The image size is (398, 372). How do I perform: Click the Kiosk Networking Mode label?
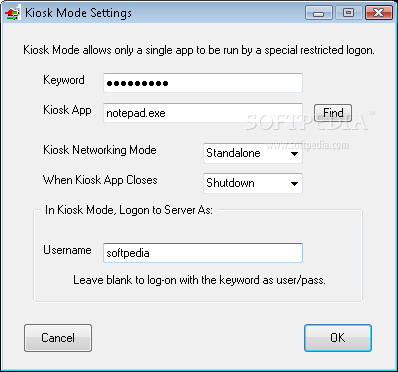pos(100,150)
